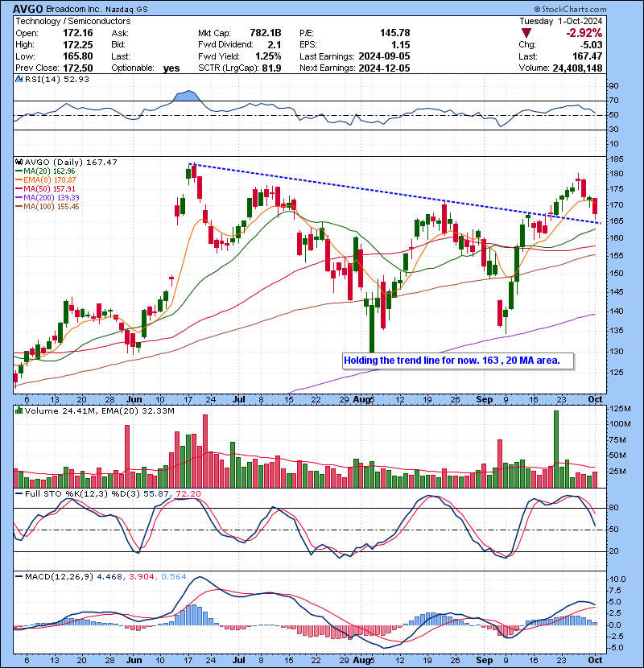Click the MA(100) 155.45 legend entry
The height and width of the screenshot is (668, 644).
47,207
